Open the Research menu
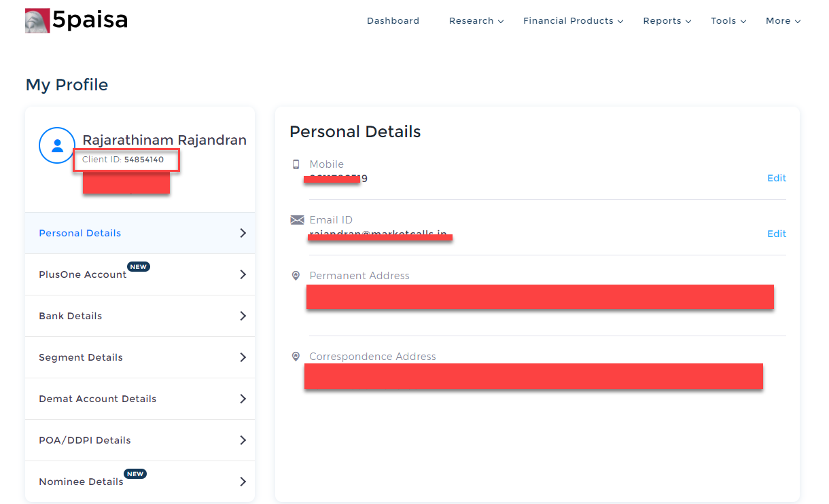 pos(476,21)
